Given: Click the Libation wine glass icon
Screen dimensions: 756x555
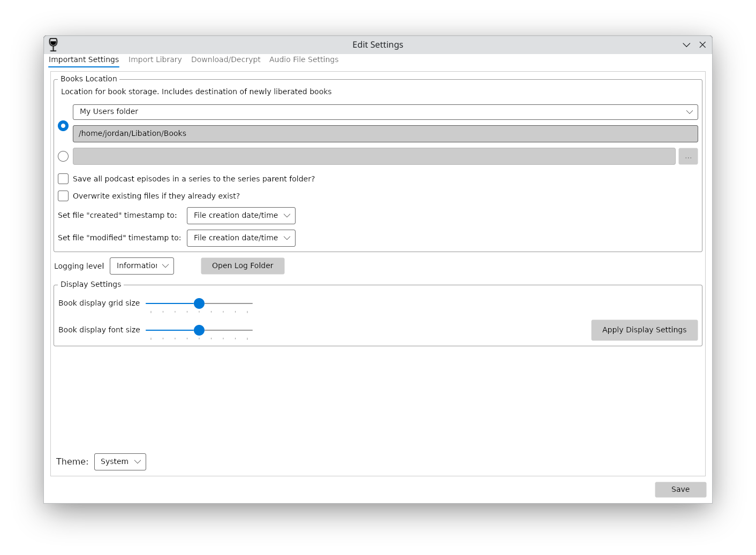Looking at the screenshot, I should (x=53, y=44).
